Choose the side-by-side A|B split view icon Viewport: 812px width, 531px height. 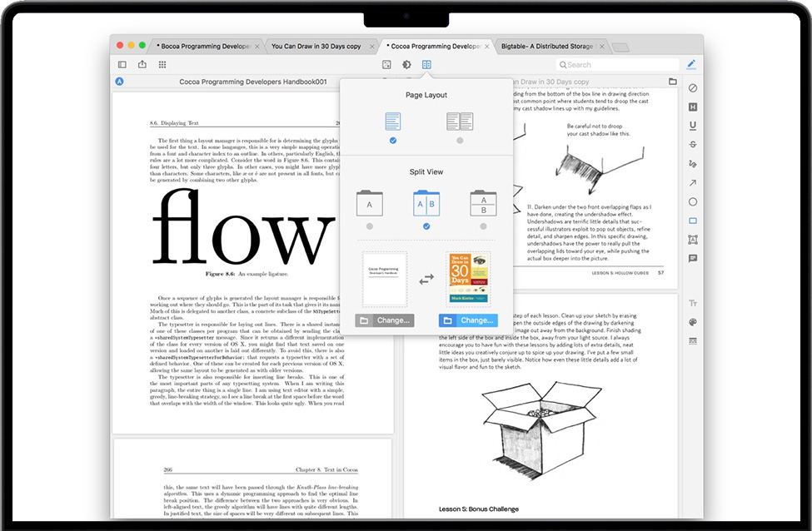(x=426, y=203)
